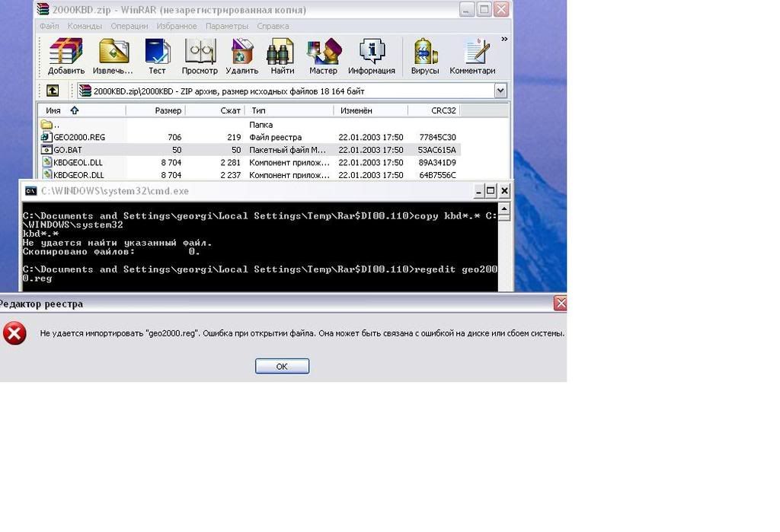Click OK in the registry editor error dialog
The width and height of the screenshot is (780, 532).
pos(282,366)
